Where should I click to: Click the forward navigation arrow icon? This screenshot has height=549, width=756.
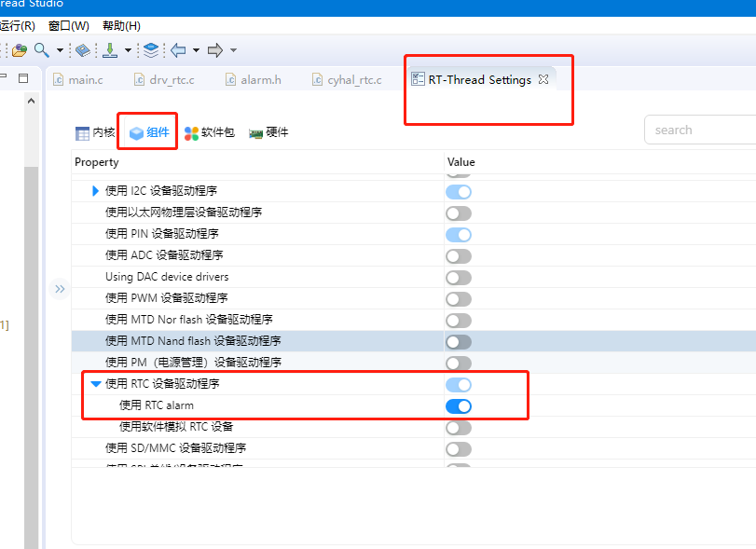[x=215, y=50]
